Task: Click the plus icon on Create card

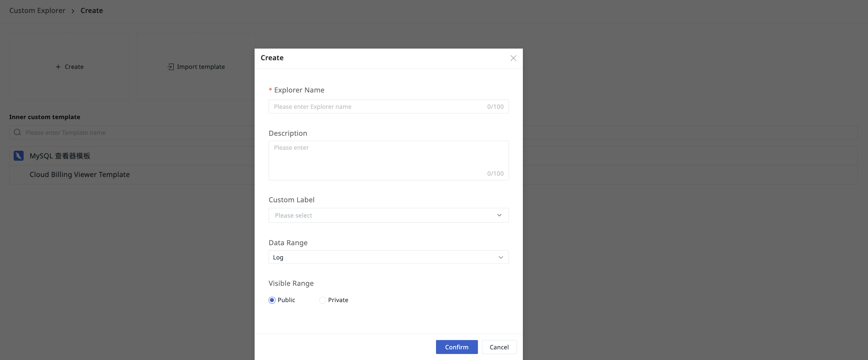Action: point(58,67)
